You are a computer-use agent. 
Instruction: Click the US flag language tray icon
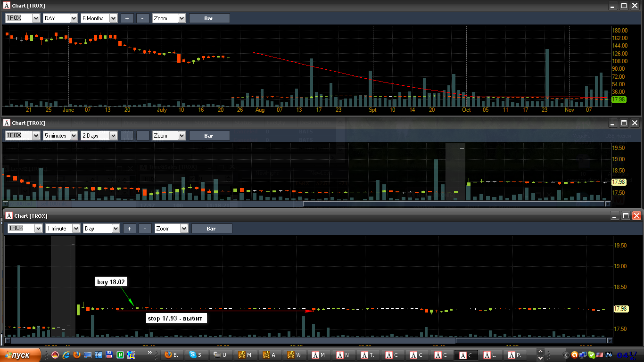pyautogui.click(x=600, y=355)
